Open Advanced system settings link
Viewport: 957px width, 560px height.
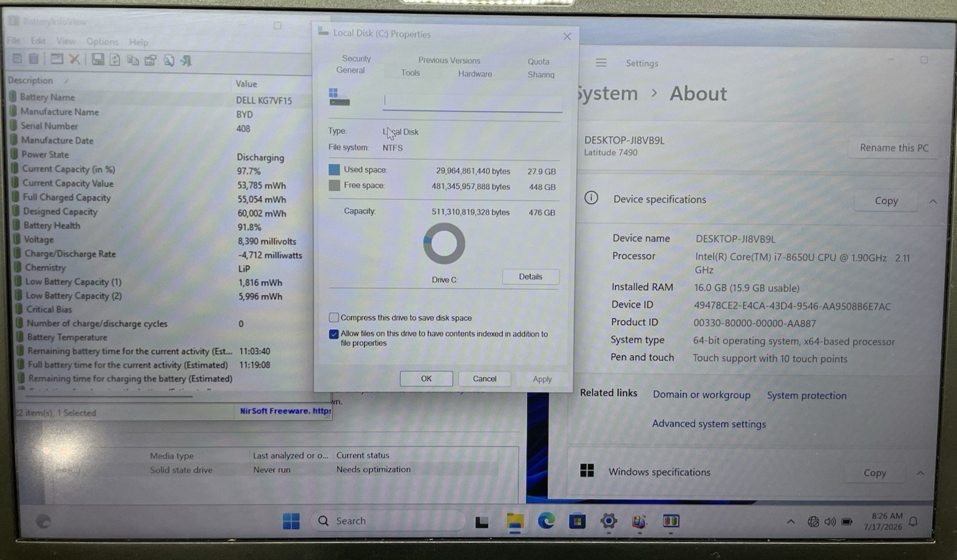point(709,424)
